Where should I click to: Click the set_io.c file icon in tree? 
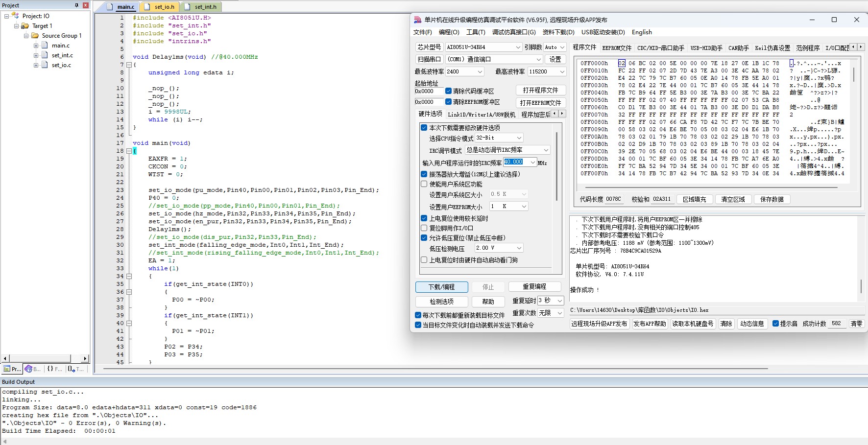45,65
